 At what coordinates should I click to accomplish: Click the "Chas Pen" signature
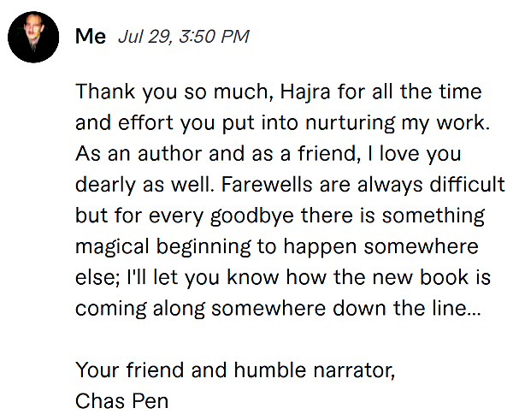pos(121,401)
